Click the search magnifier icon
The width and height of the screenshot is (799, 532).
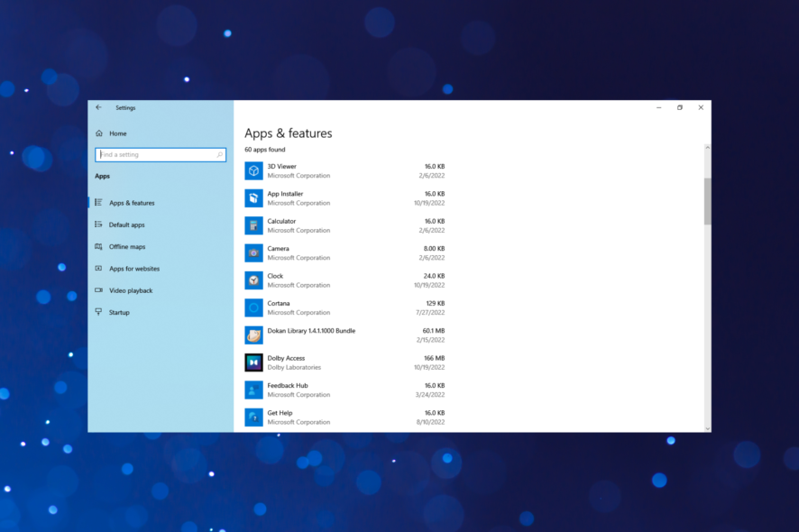click(x=220, y=154)
